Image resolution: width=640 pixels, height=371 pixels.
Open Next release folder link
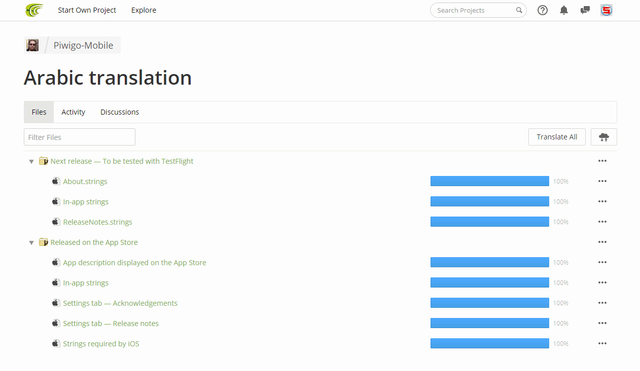click(122, 161)
